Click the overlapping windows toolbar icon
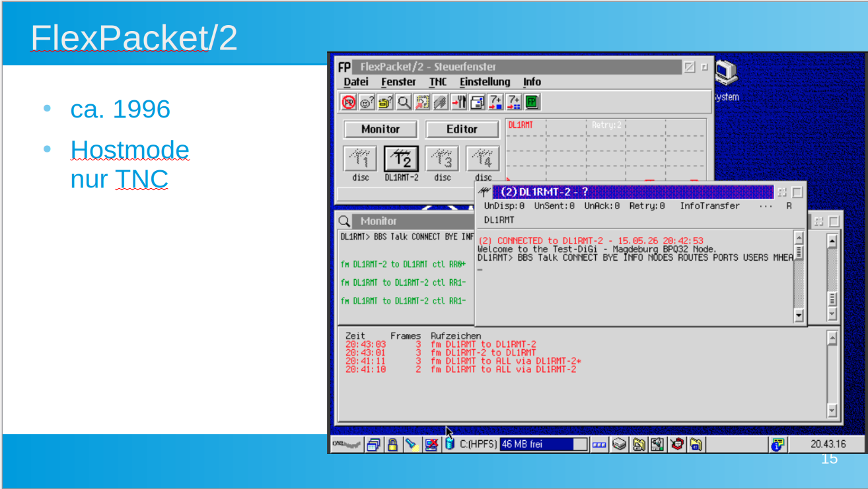 click(477, 102)
